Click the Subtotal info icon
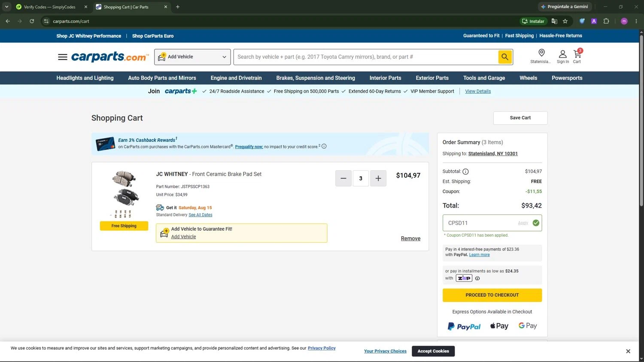The width and height of the screenshot is (644, 362). coord(465,172)
